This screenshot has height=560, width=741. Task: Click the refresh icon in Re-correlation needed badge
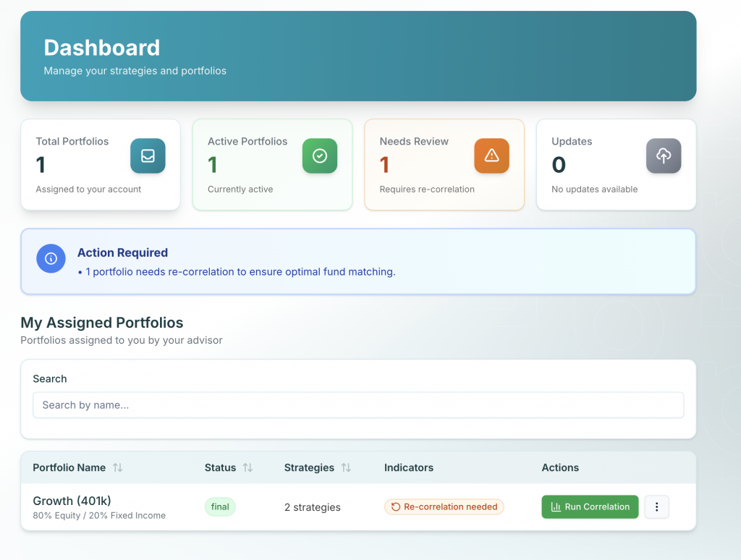396,507
